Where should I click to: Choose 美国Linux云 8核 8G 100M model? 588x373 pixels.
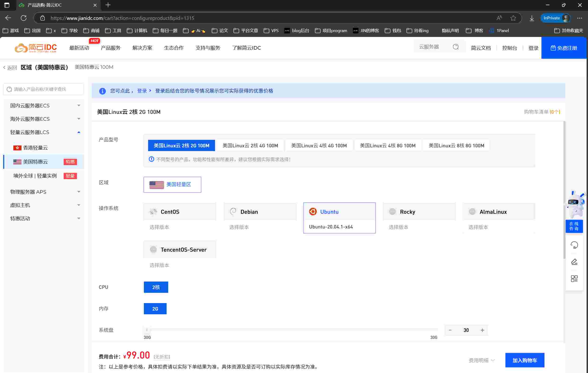click(456, 145)
